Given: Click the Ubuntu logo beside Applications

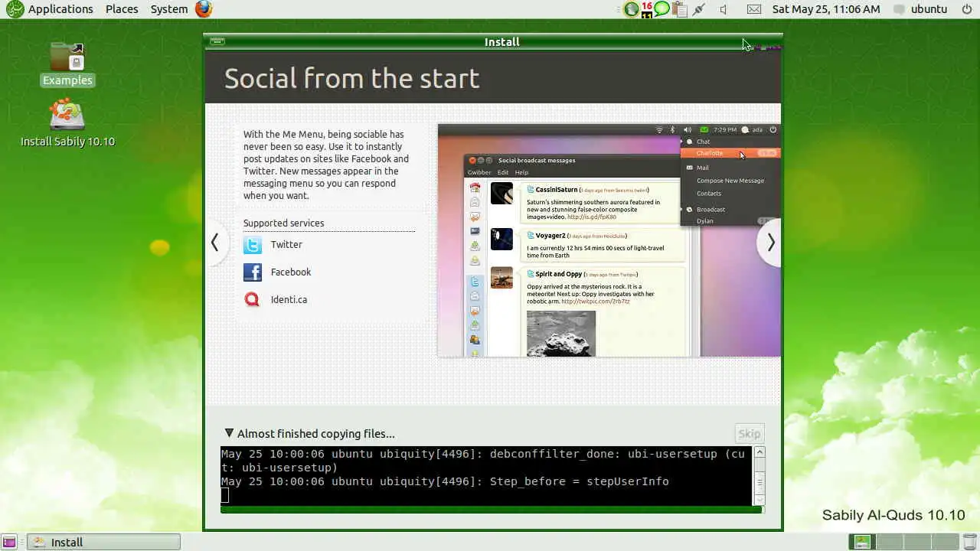Looking at the screenshot, I should pos(15,9).
